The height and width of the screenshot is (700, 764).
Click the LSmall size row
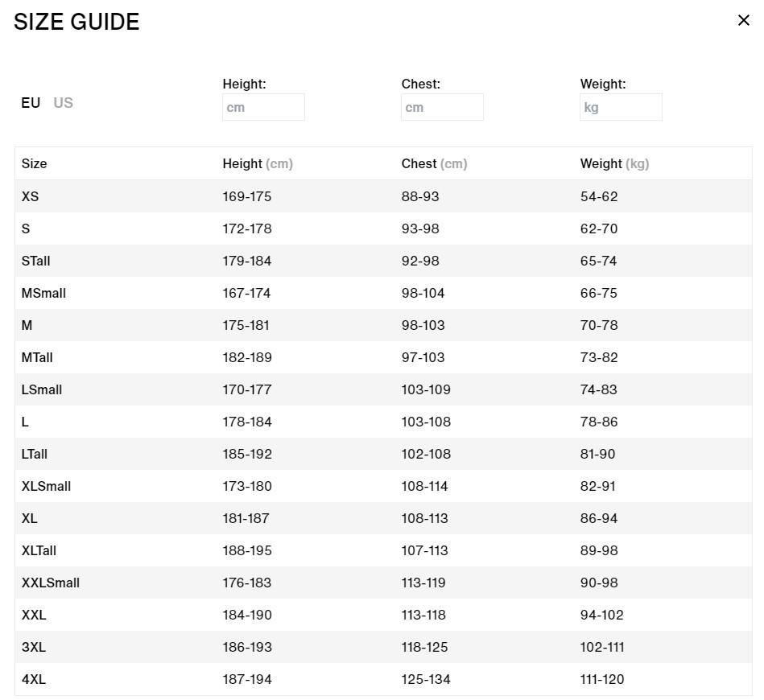tap(42, 389)
